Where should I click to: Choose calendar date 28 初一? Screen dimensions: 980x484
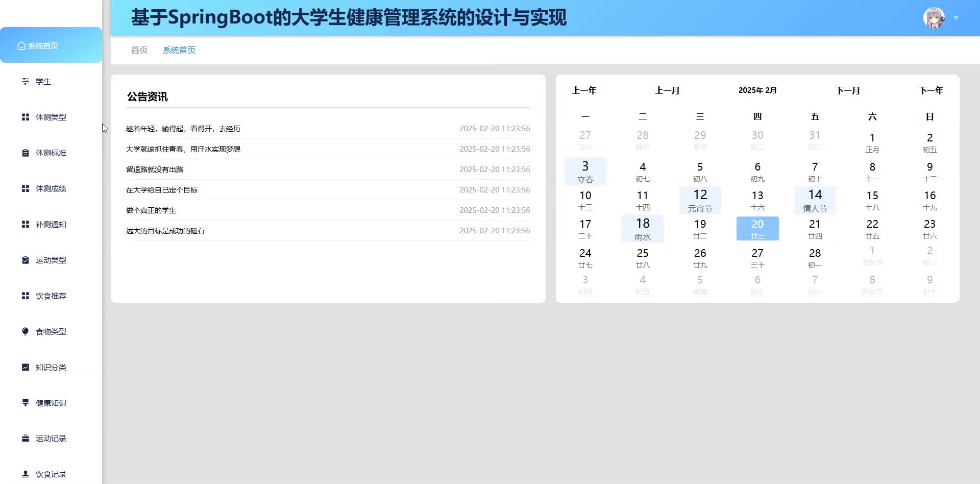815,258
